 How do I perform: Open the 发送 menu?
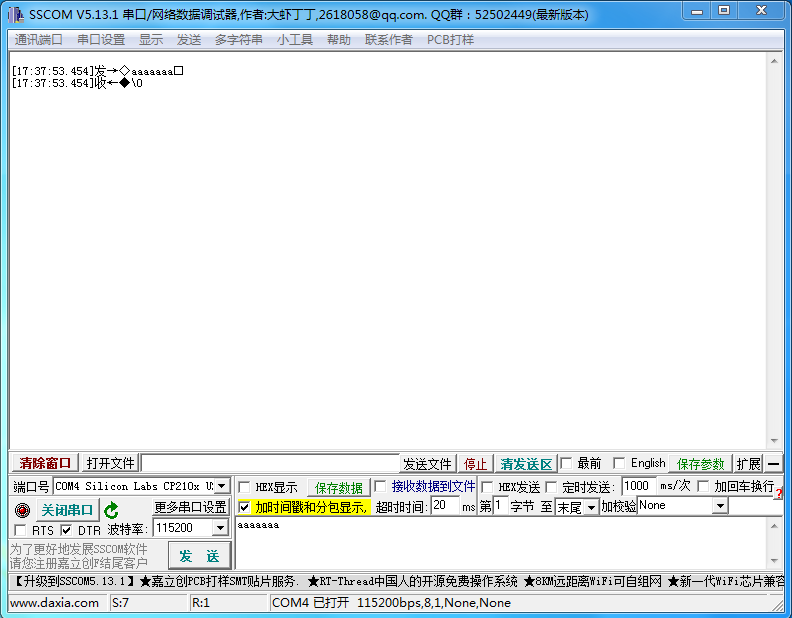pyautogui.click(x=189, y=40)
